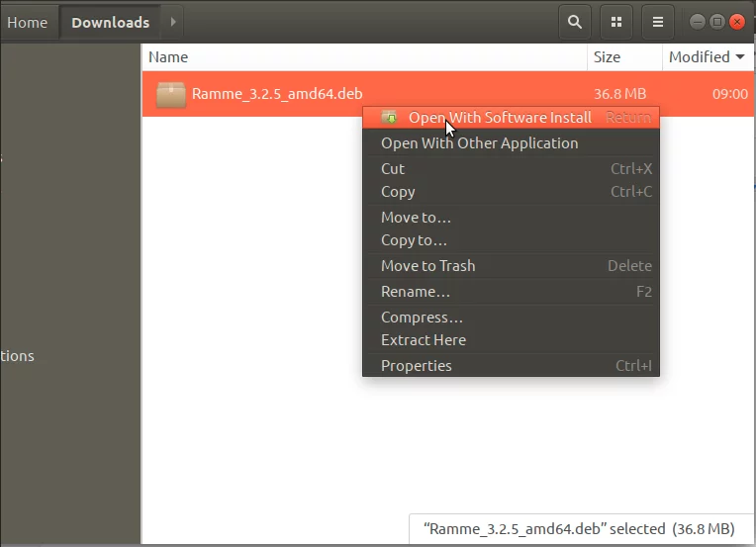Go to Home in path bar
Image resolution: width=756 pixels, height=547 pixels.
[x=28, y=22]
